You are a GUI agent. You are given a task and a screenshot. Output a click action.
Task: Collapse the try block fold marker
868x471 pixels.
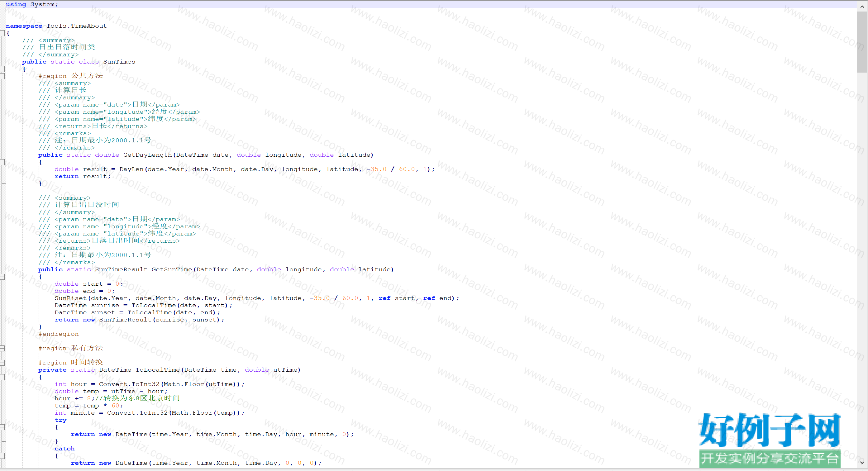pos(2,427)
